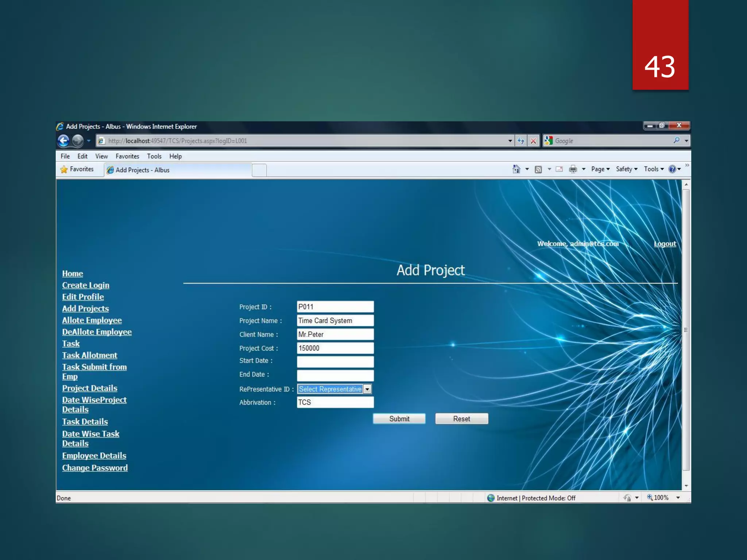Click the vertical page scrollbar
The image size is (747, 560).
686,330
